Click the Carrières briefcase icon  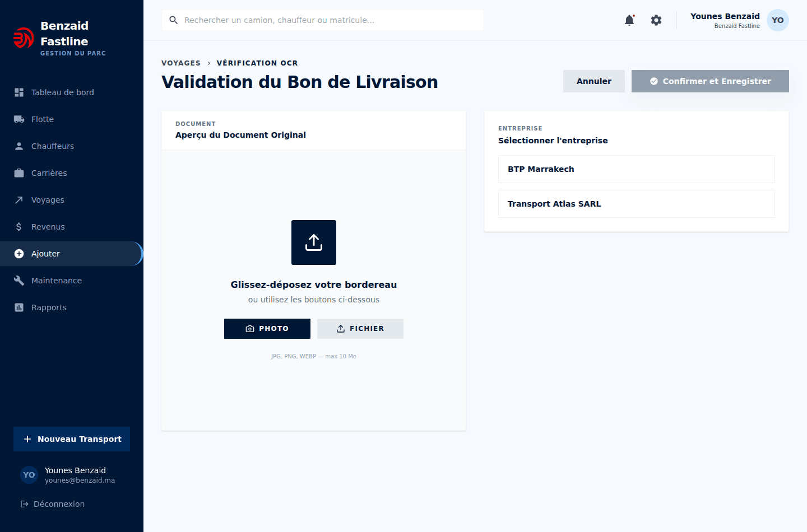tap(19, 173)
